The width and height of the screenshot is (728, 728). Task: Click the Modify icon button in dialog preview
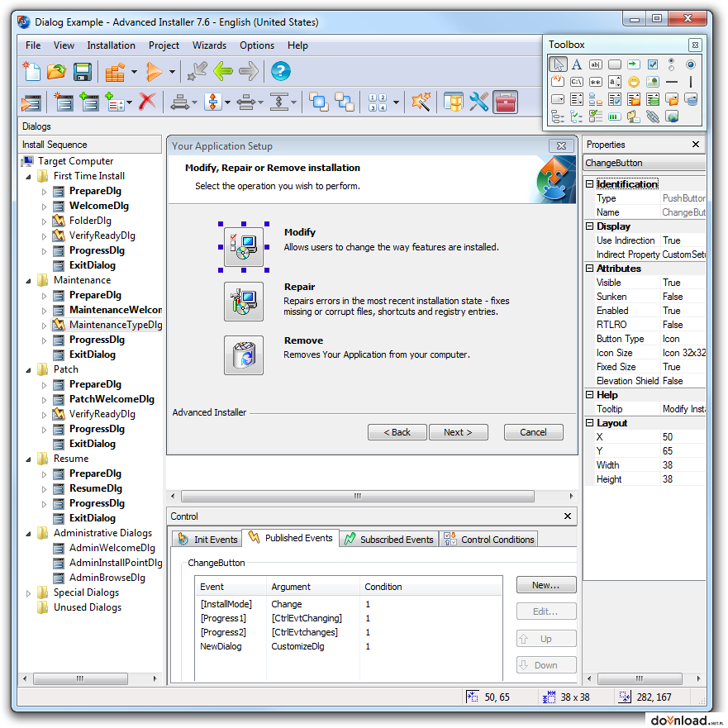pyautogui.click(x=244, y=247)
